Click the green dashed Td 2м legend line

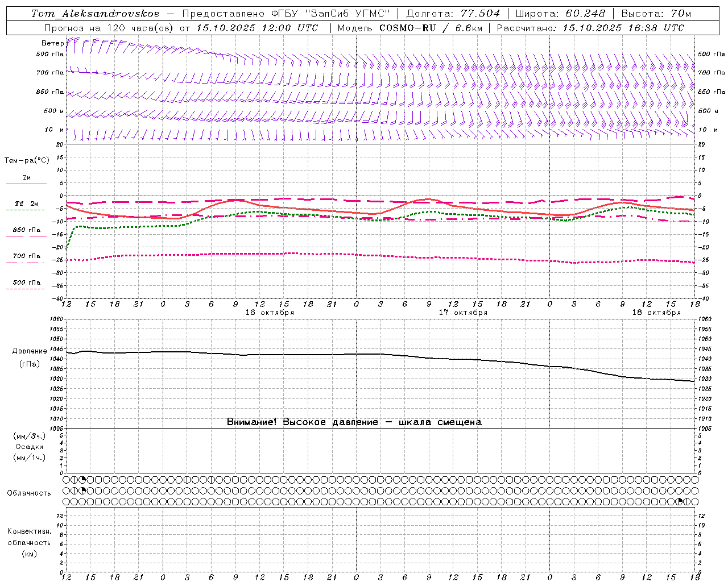tap(25, 210)
